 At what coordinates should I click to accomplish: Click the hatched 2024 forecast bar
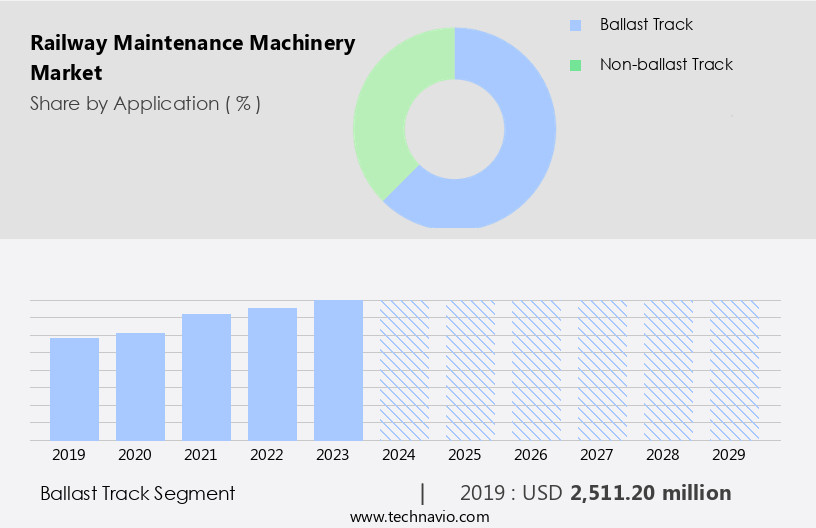[404, 370]
